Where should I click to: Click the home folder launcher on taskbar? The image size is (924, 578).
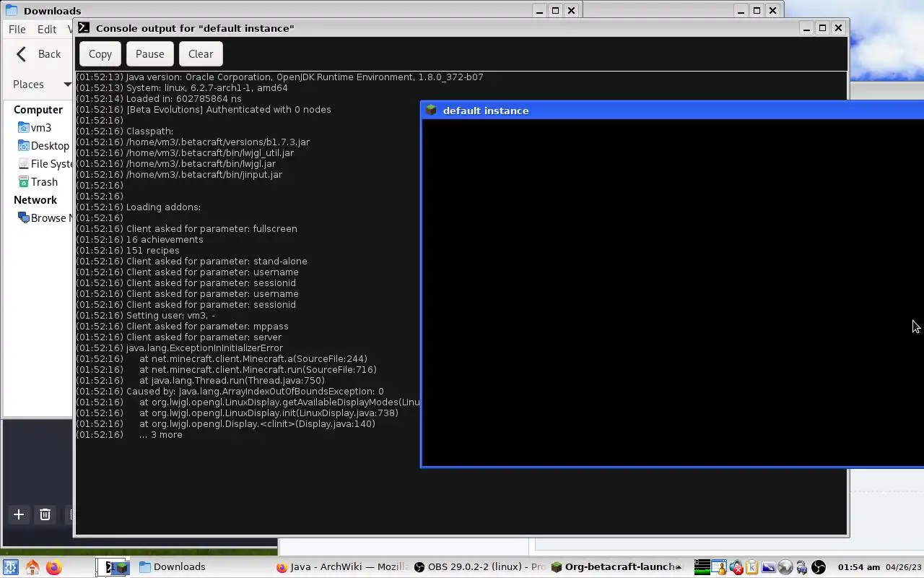[x=32, y=567]
